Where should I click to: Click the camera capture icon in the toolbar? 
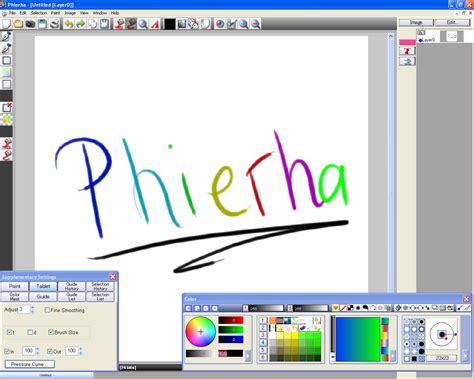tap(30, 24)
